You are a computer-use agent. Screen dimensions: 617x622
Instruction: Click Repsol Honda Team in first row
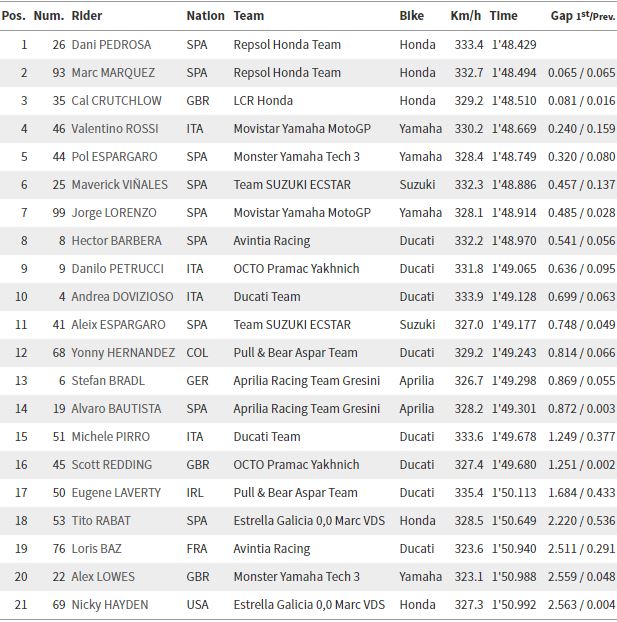(x=287, y=44)
